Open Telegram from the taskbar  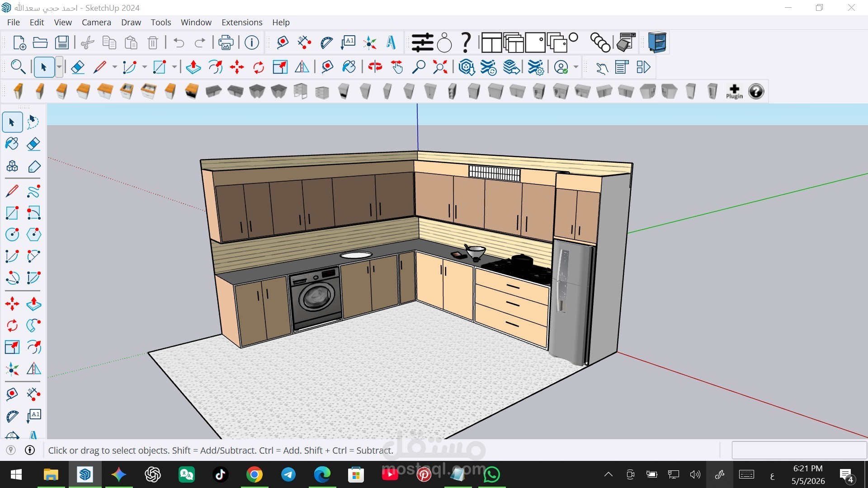(288, 474)
